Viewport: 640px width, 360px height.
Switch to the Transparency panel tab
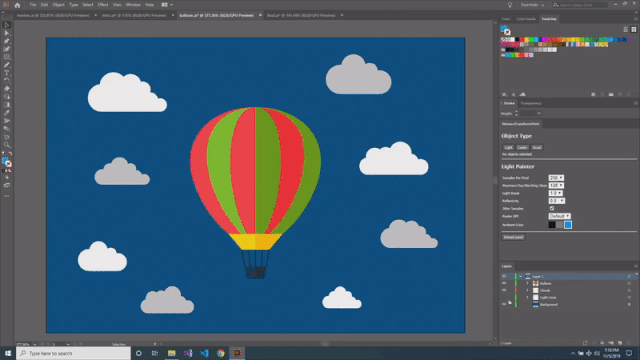click(531, 103)
